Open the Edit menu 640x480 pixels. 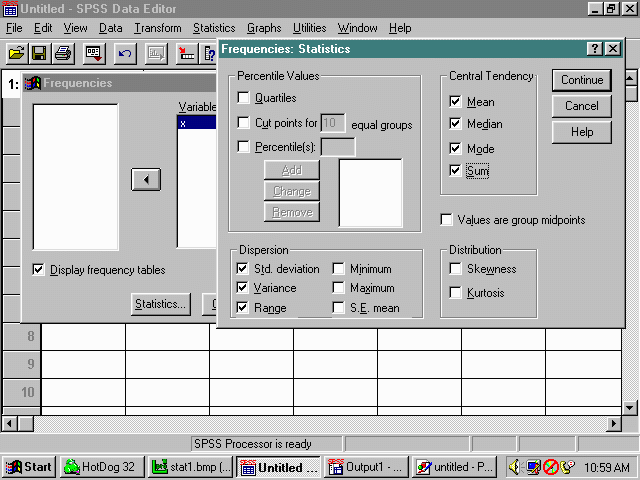pyautogui.click(x=43, y=28)
